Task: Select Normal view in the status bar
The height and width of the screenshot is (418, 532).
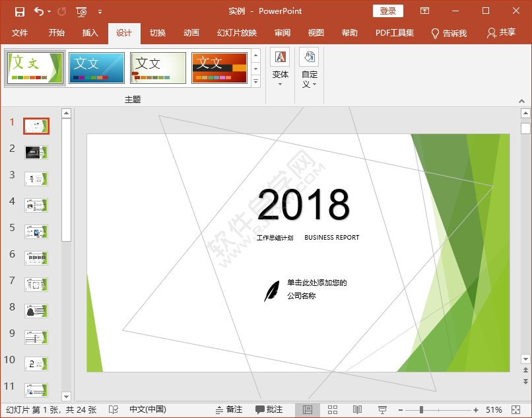Action: tap(308, 409)
